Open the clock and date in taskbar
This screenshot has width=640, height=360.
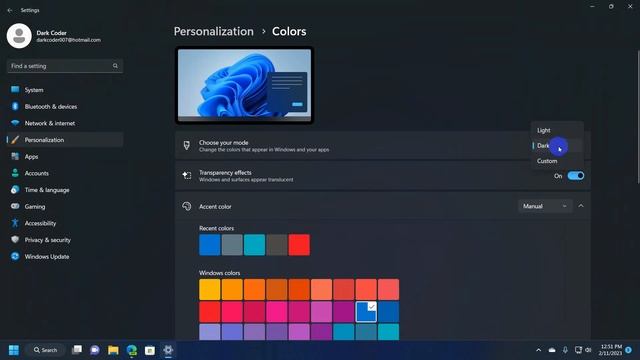611,350
